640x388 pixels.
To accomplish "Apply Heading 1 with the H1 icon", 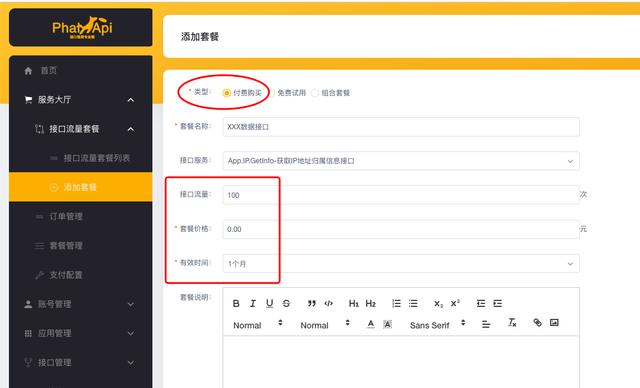I will click(353, 303).
